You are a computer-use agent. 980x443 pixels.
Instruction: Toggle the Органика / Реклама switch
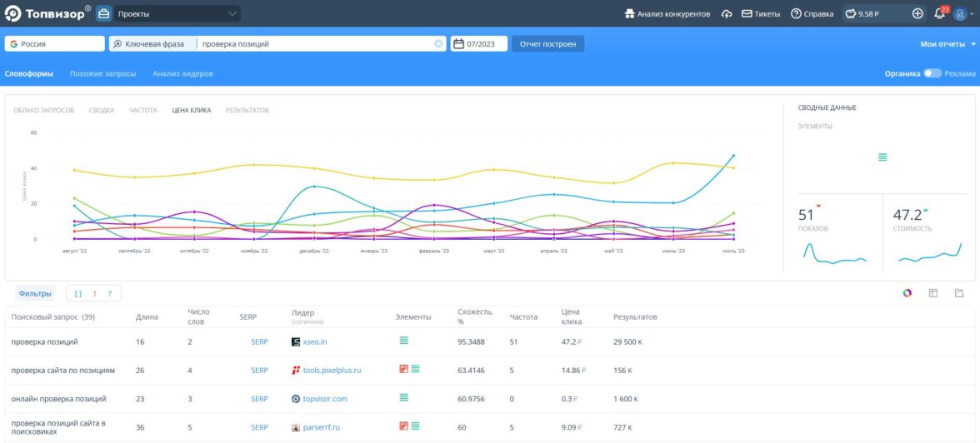tap(932, 73)
